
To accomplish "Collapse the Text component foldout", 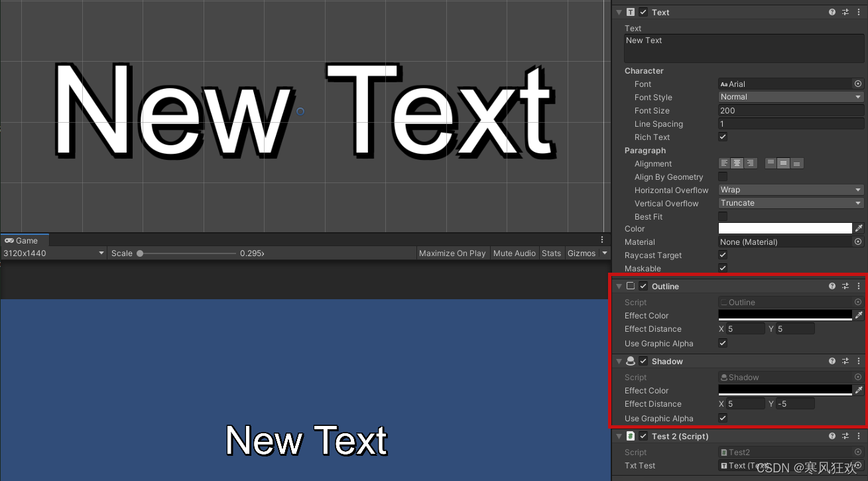I will click(619, 12).
